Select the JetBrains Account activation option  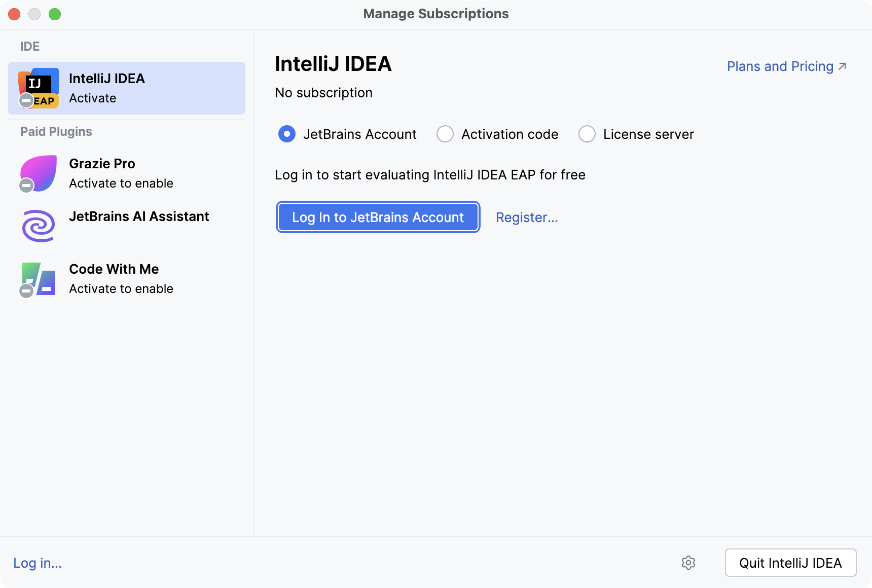287,134
